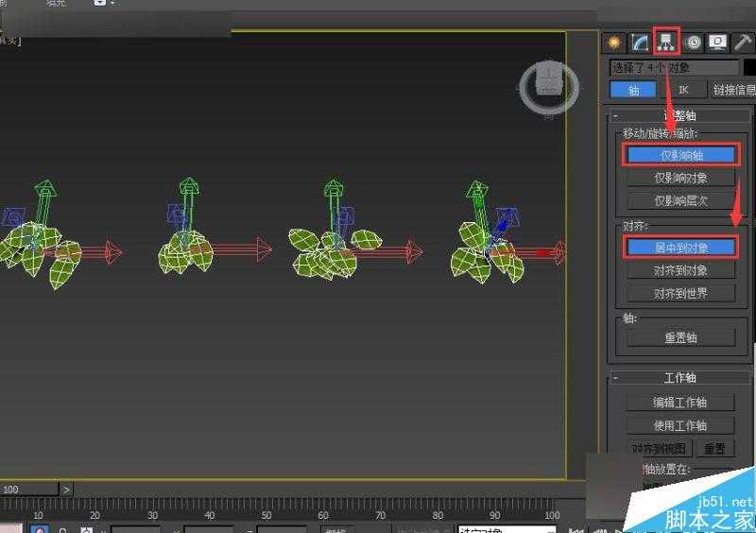Click the time slider showing 100

(x=29, y=490)
